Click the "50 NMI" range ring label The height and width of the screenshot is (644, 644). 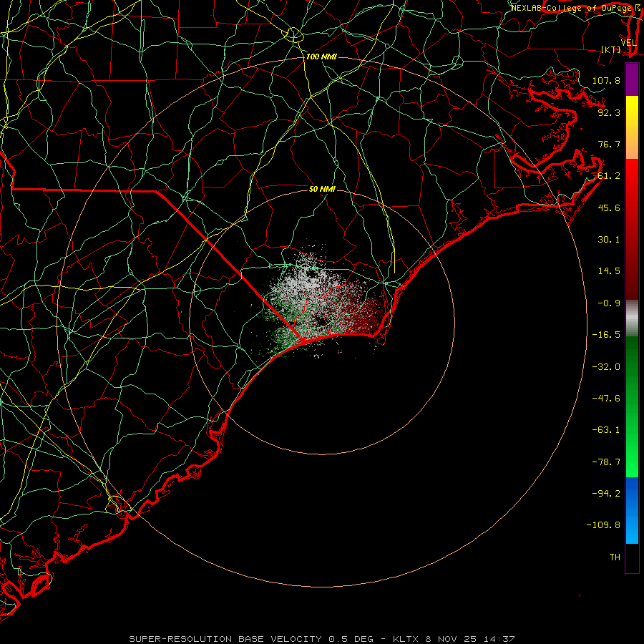click(322, 189)
